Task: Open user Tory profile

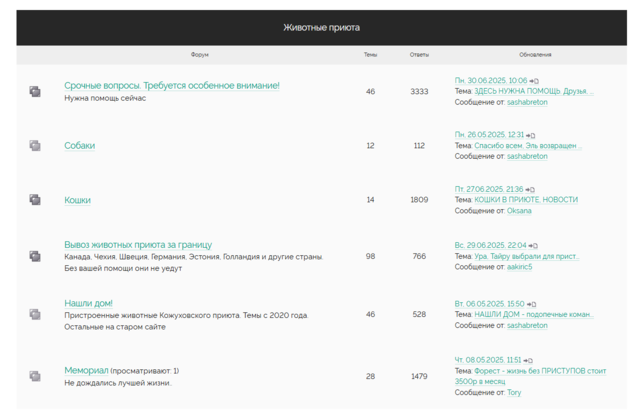Action: [x=514, y=392]
